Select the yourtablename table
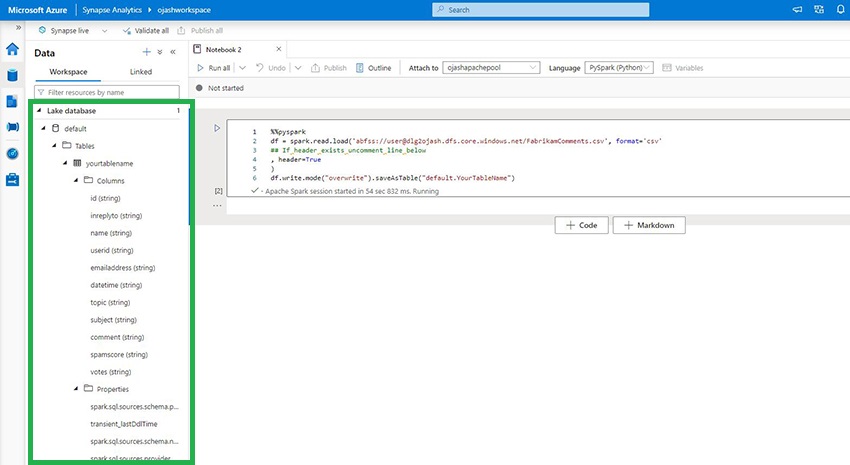 click(108, 163)
